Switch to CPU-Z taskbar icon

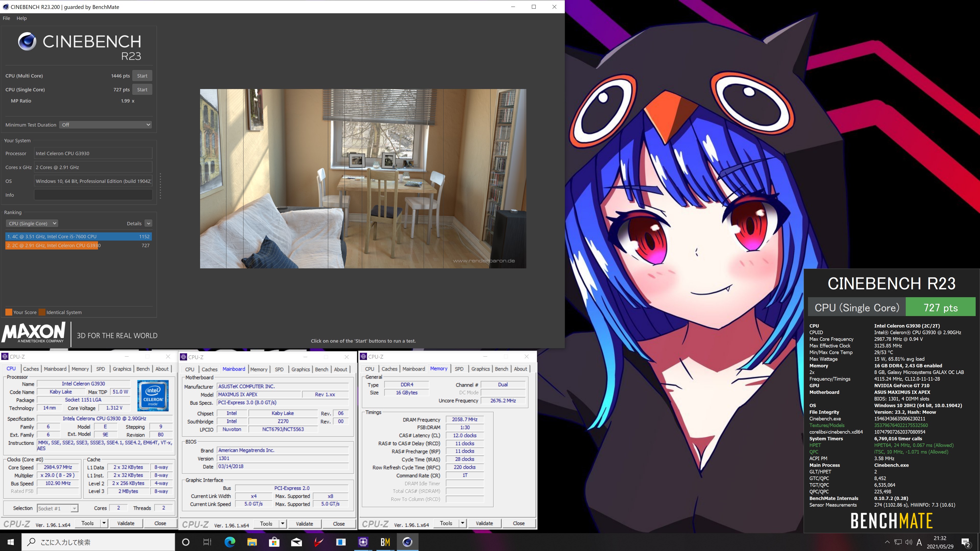[363, 542]
